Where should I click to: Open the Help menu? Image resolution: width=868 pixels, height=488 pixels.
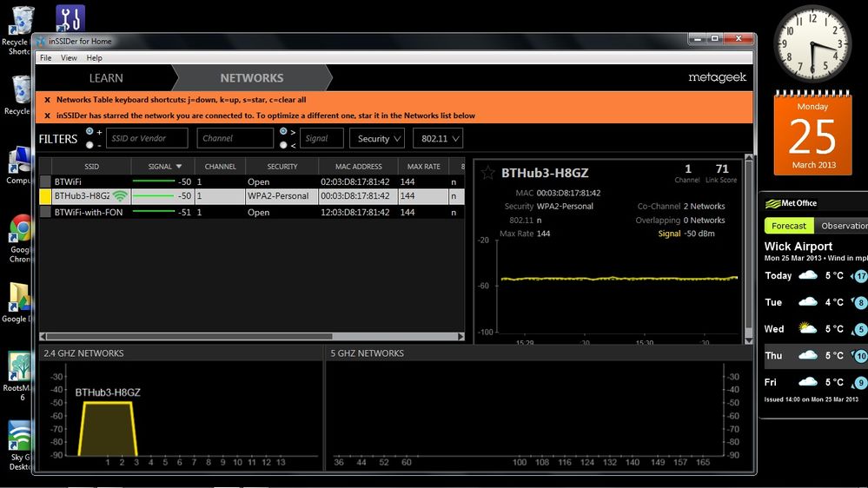tap(94, 57)
